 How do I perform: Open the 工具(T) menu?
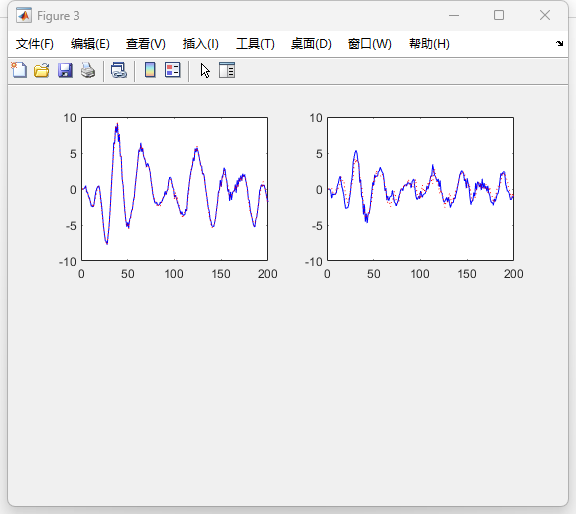click(255, 44)
